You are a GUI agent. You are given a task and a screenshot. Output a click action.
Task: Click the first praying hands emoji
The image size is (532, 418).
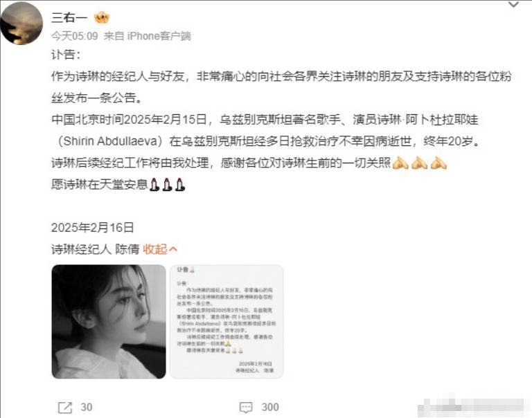[400, 163]
